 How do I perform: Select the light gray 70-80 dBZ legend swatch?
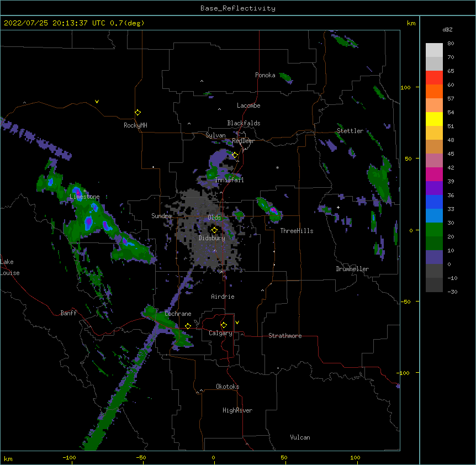pos(434,50)
